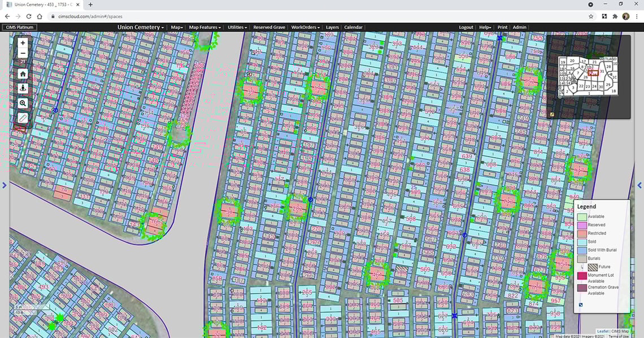Open the WorkOrders dropdown
The height and width of the screenshot is (338, 644).
click(306, 27)
